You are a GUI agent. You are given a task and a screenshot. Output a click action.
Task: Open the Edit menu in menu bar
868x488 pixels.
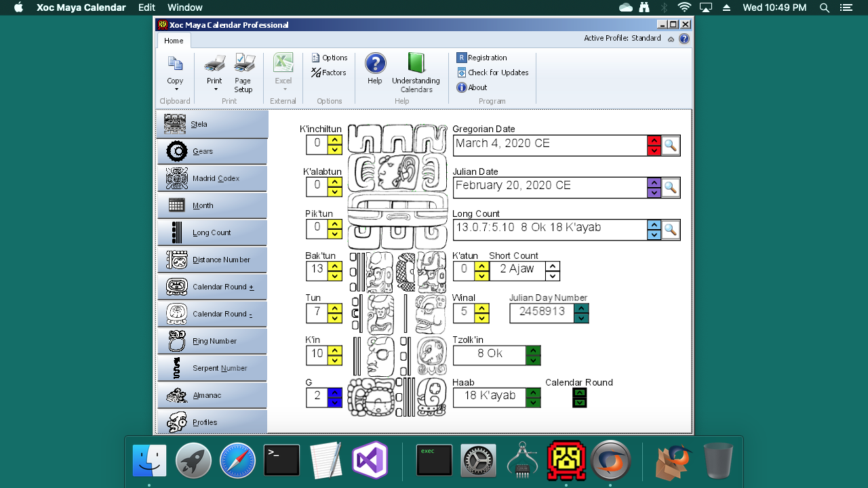(146, 7)
